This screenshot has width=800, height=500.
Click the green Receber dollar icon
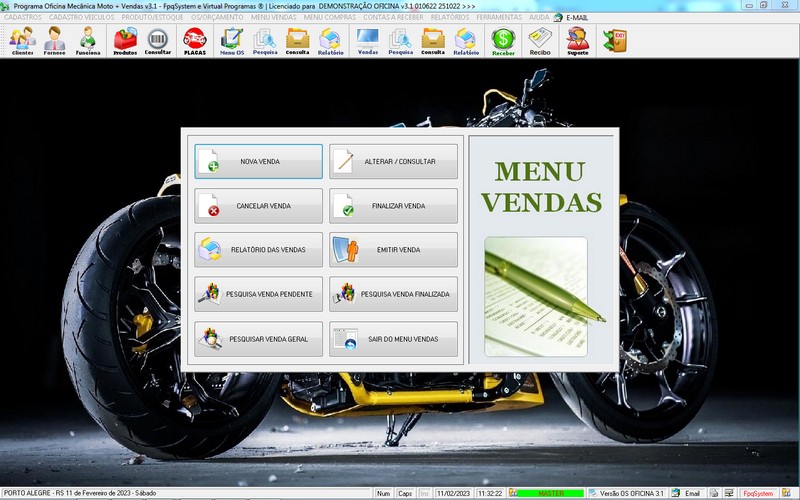pyautogui.click(x=504, y=41)
